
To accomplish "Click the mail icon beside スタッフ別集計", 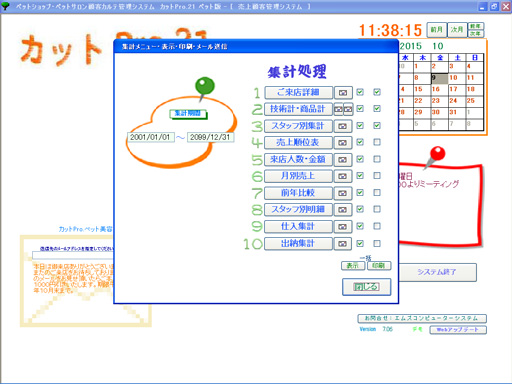I will (343, 126).
